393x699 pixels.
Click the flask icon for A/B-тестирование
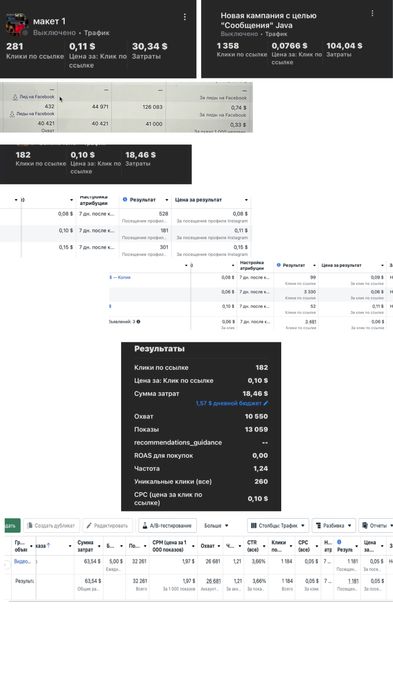pos(145,526)
